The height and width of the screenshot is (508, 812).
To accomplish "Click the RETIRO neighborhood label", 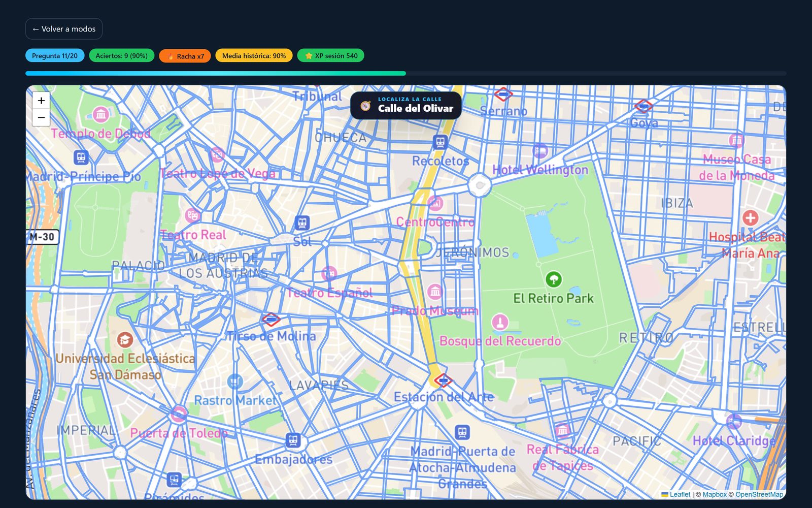I will tap(646, 338).
